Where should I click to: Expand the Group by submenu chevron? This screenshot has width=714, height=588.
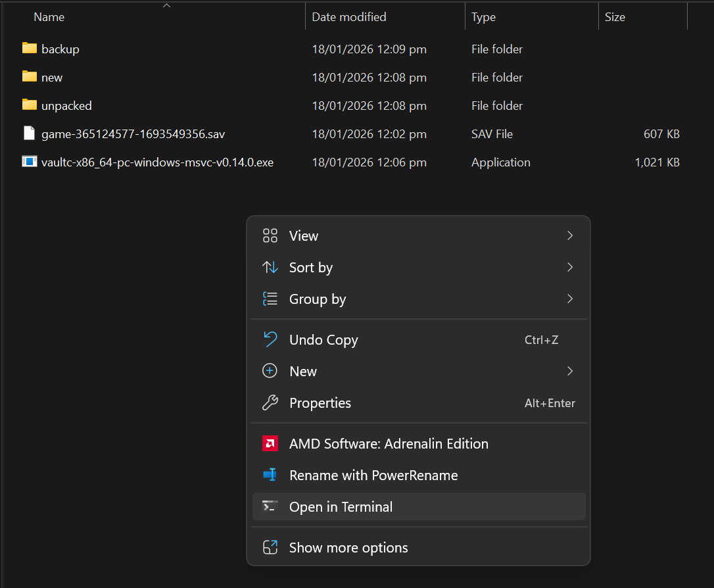[569, 299]
